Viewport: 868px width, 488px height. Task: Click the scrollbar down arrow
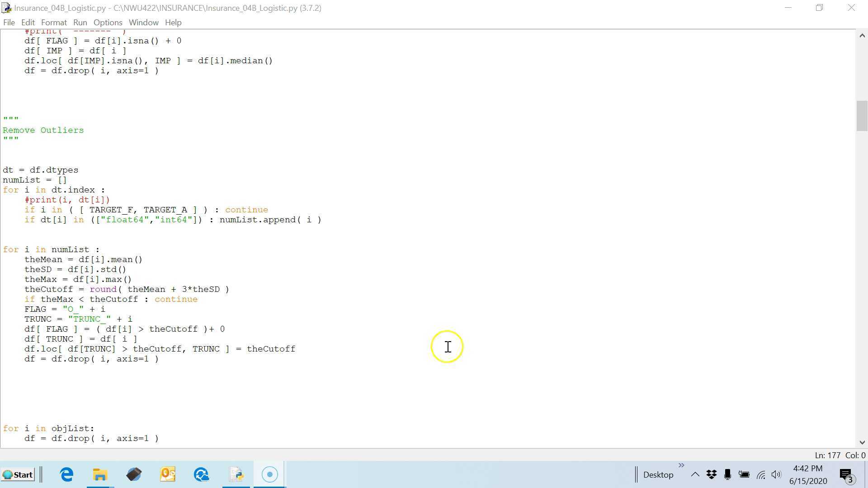pos(862,442)
